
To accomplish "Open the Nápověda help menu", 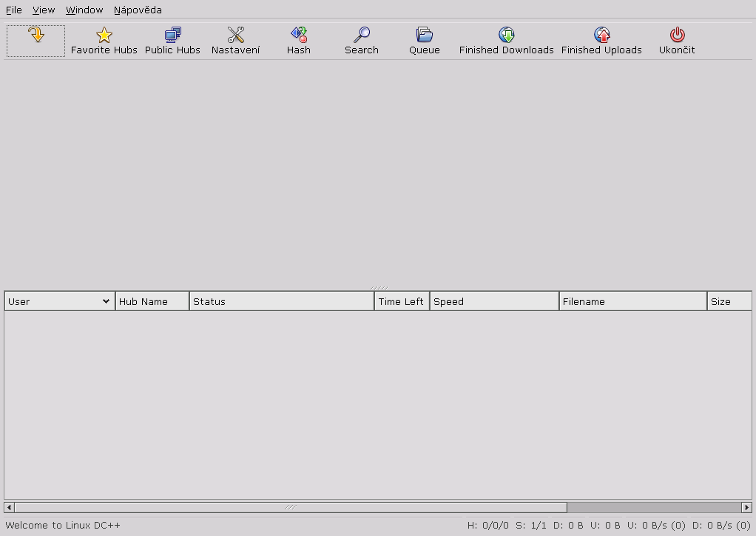I will (x=138, y=10).
